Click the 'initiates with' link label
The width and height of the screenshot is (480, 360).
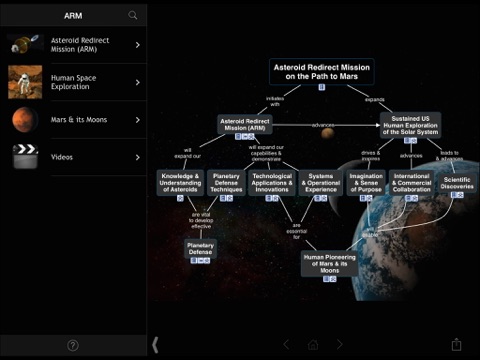pyautogui.click(x=275, y=101)
